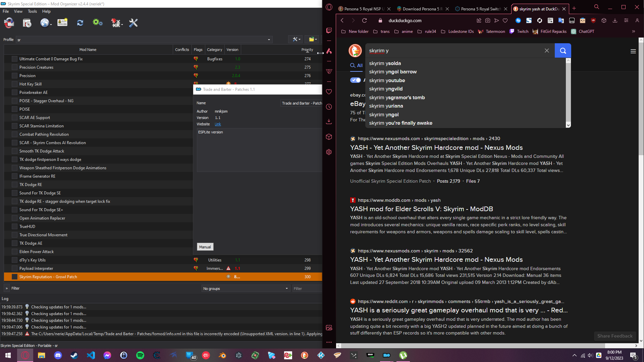
Task: Reload the DuckDuckGo page
Action: click(x=364, y=20)
